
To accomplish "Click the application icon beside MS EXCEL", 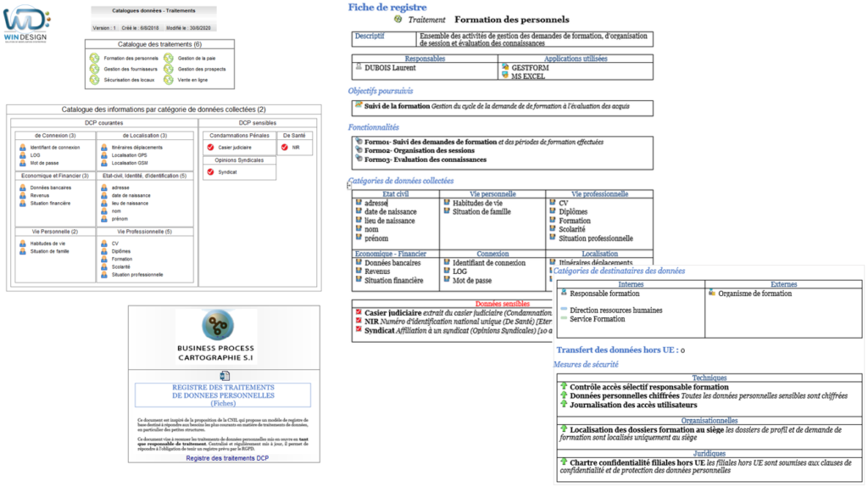I will point(505,75).
